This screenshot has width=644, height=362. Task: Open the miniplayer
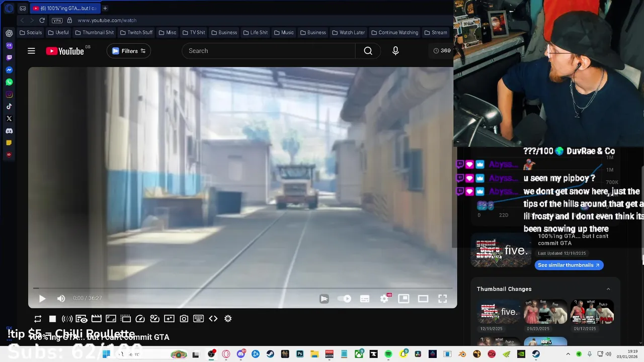[404, 299]
